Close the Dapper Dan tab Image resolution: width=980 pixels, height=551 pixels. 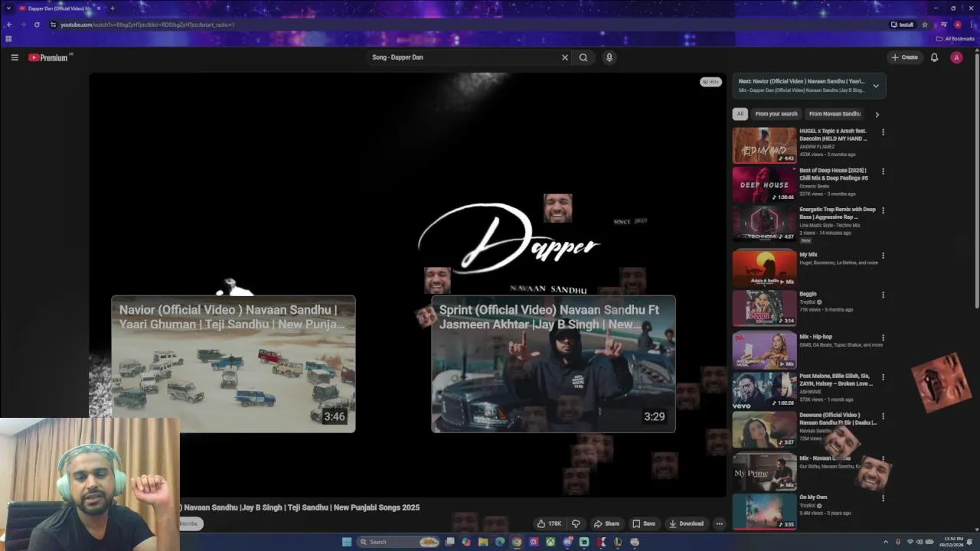(99, 8)
